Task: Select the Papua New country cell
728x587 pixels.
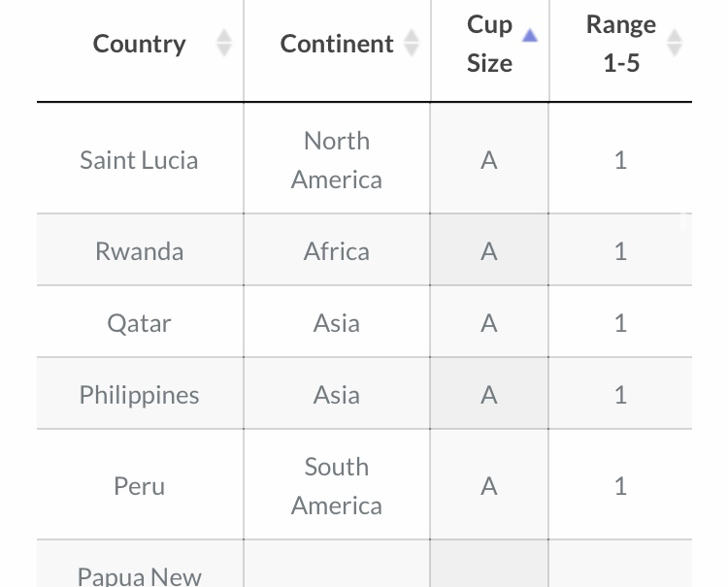Action: (140, 564)
